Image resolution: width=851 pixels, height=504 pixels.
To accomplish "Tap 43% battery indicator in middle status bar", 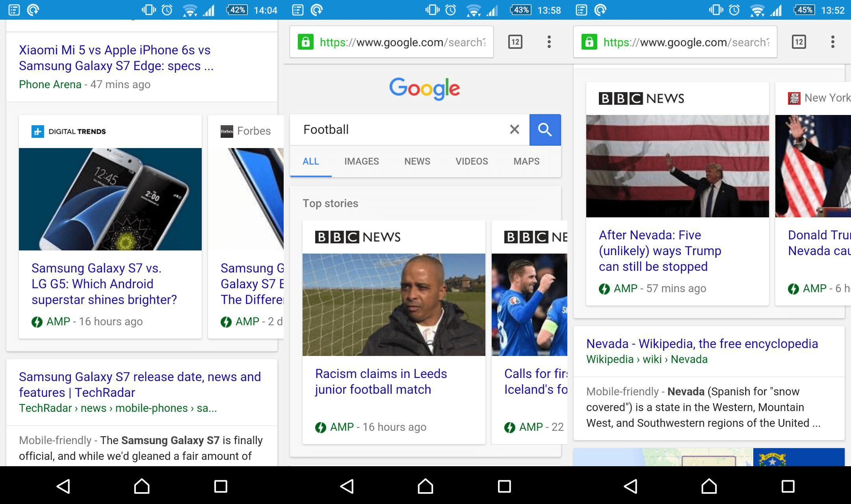I will point(521,10).
